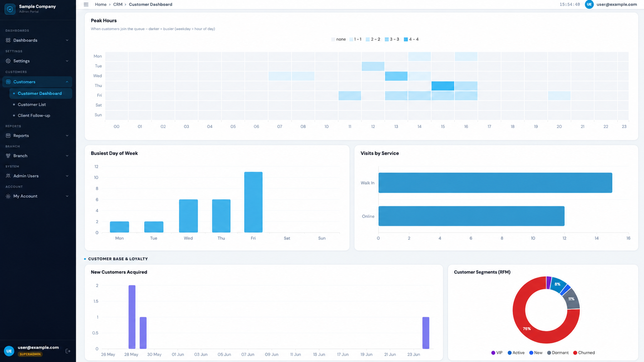Open Client Follow-up in sidebar
Viewport: 644px width, 362px height.
coord(41,115)
